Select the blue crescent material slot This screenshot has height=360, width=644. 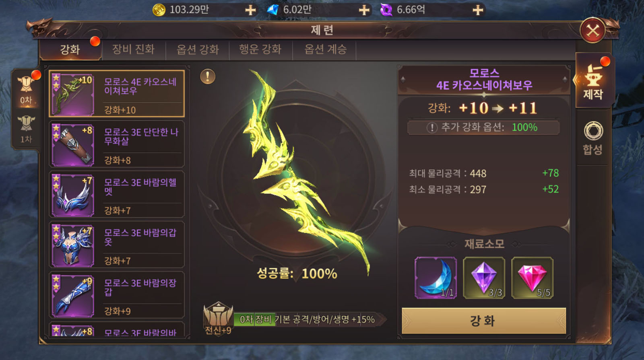(x=436, y=278)
